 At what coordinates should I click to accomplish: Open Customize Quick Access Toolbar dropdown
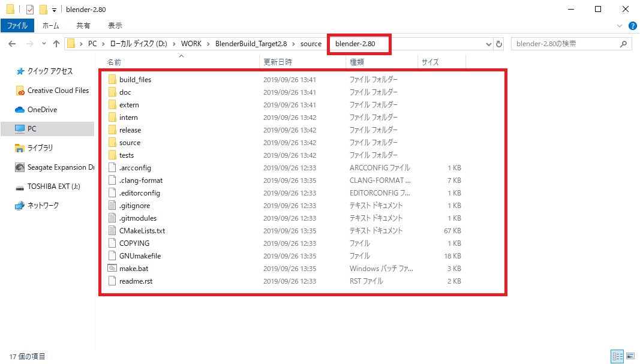54,10
